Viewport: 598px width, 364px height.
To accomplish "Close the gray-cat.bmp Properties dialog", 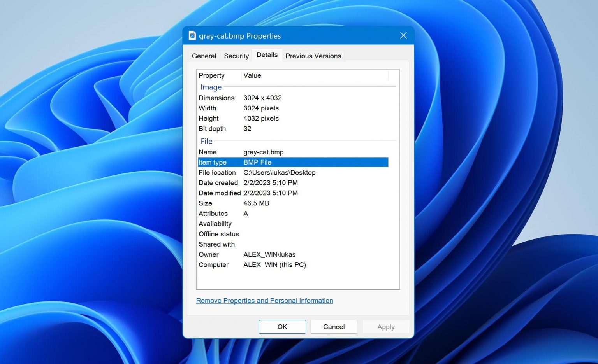I will 403,35.
